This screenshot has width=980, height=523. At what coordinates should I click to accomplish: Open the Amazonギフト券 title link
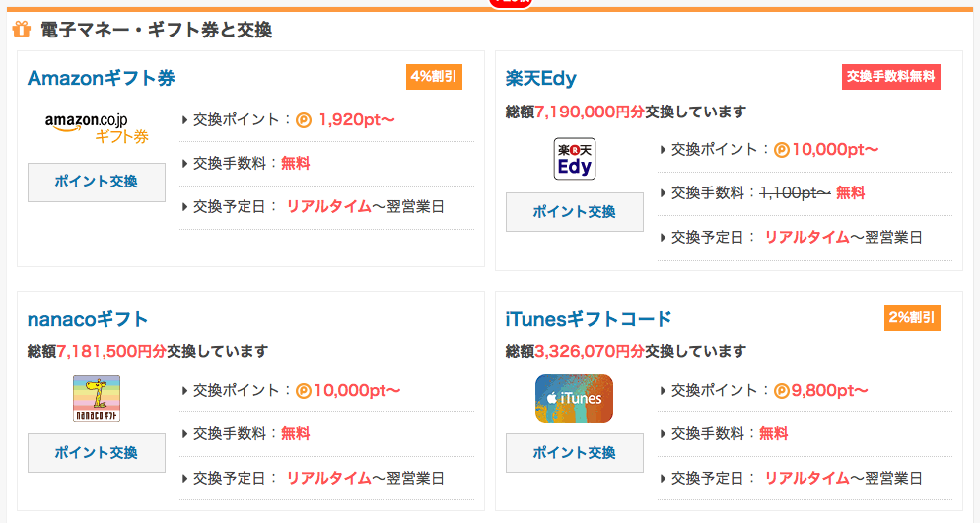[x=102, y=78]
